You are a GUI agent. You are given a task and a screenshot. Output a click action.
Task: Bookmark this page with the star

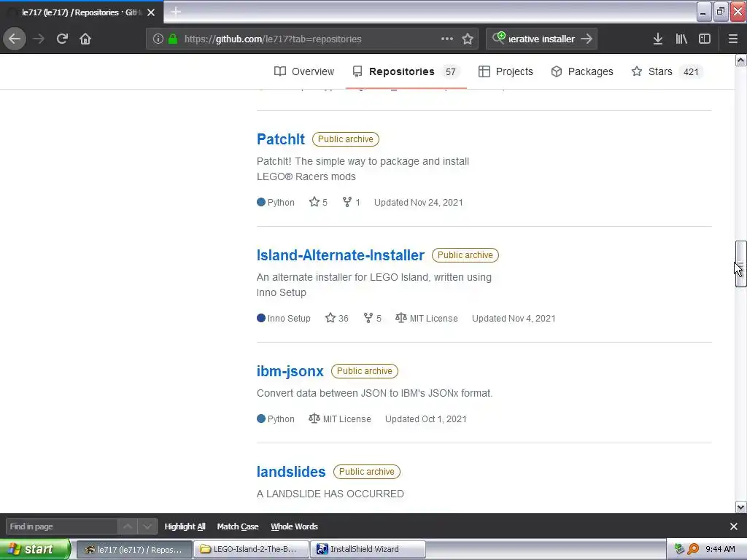(x=468, y=39)
